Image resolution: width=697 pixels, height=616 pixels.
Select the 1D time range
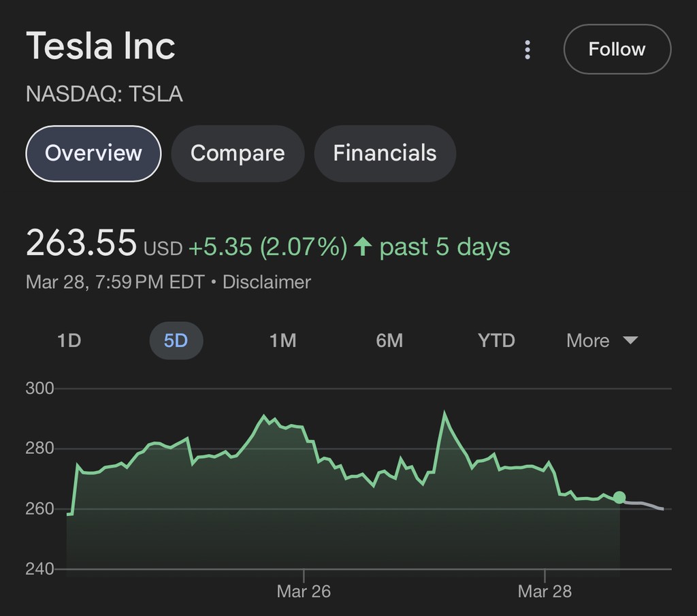click(69, 340)
